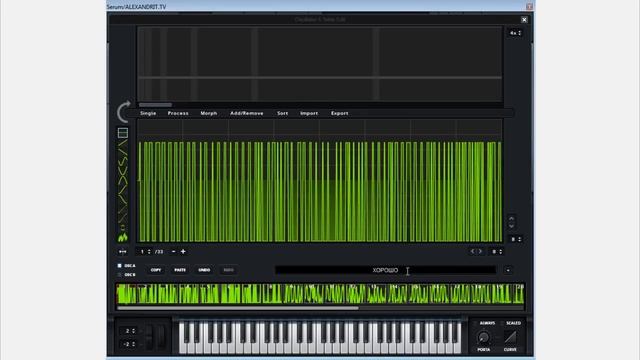Open the Morph menu
The image size is (640, 360).
click(x=209, y=113)
